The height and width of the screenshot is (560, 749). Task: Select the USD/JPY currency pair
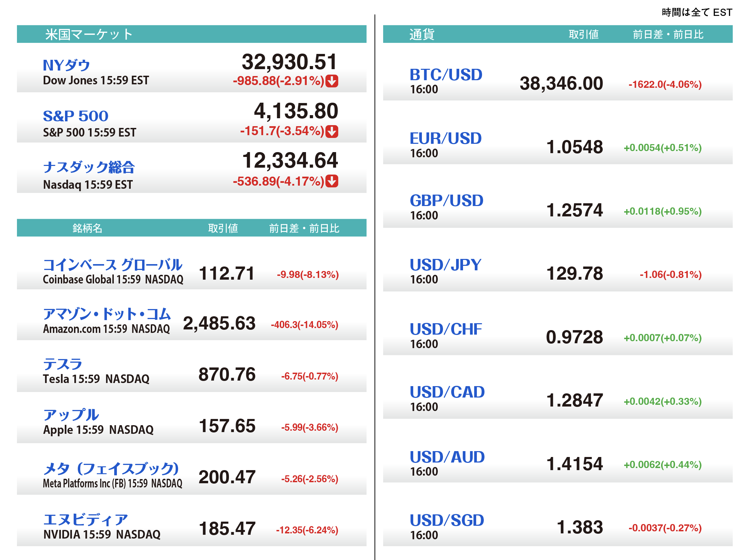445,265
